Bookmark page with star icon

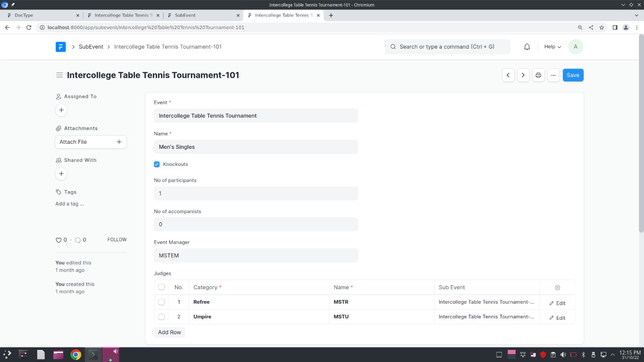[602, 28]
